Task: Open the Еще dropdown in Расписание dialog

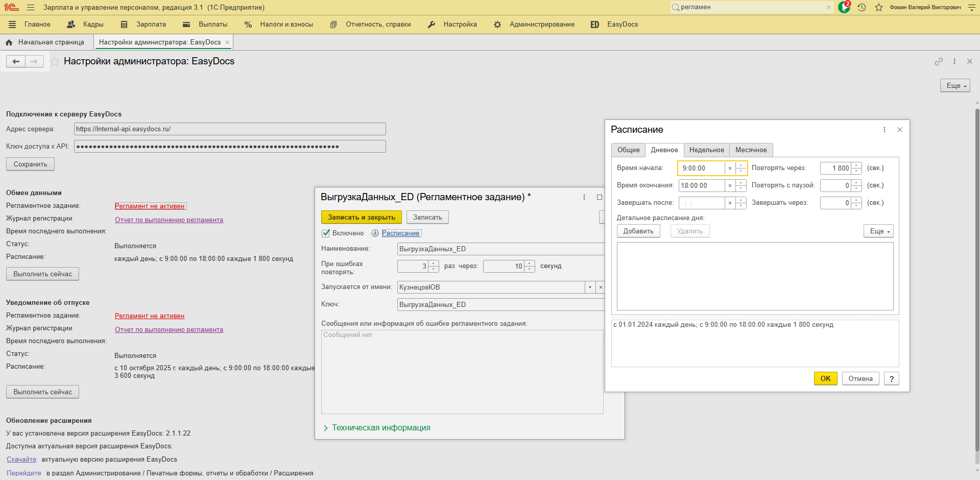Action: click(x=878, y=231)
